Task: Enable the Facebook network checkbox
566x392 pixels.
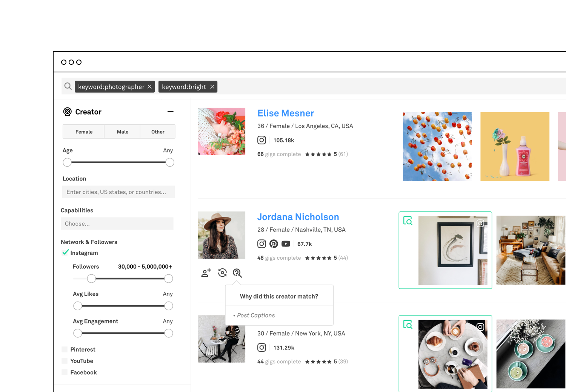Action: coord(65,372)
